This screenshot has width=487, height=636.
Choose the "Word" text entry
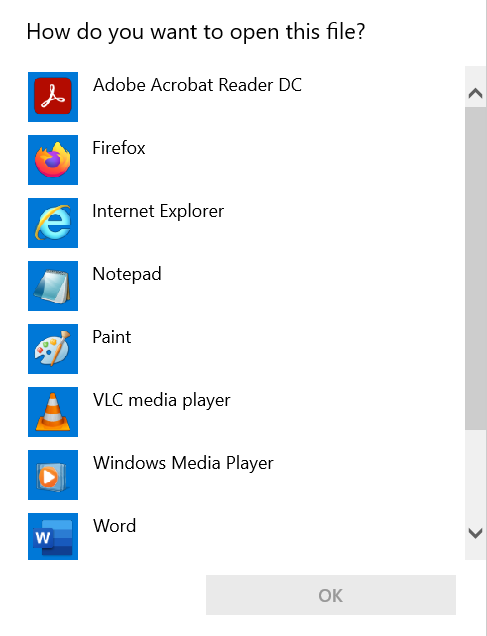pyautogui.click(x=114, y=526)
